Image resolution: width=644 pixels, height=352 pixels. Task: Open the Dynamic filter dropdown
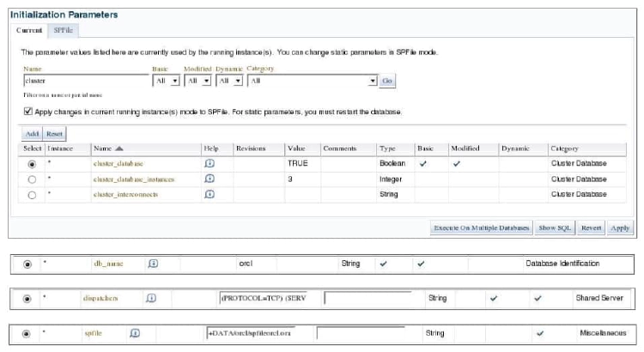tap(229, 81)
